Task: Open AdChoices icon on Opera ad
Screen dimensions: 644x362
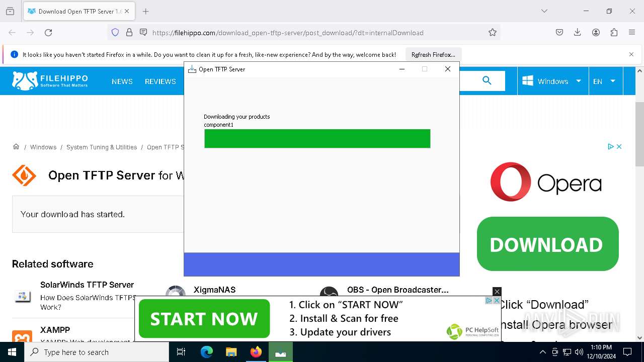Action: point(610,146)
